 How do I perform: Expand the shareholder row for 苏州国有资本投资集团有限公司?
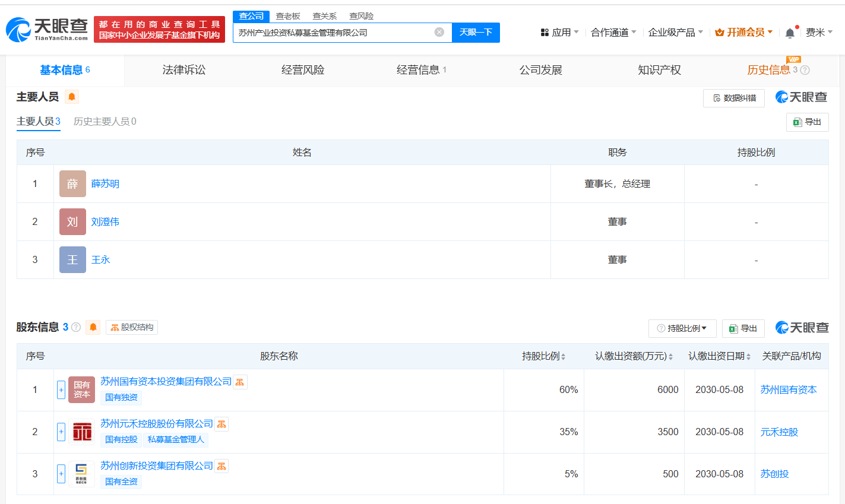coord(61,390)
